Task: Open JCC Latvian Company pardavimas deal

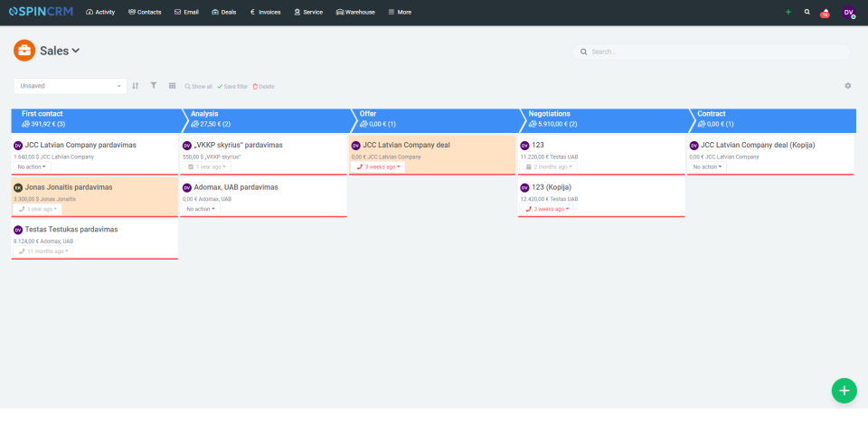Action: coord(80,145)
